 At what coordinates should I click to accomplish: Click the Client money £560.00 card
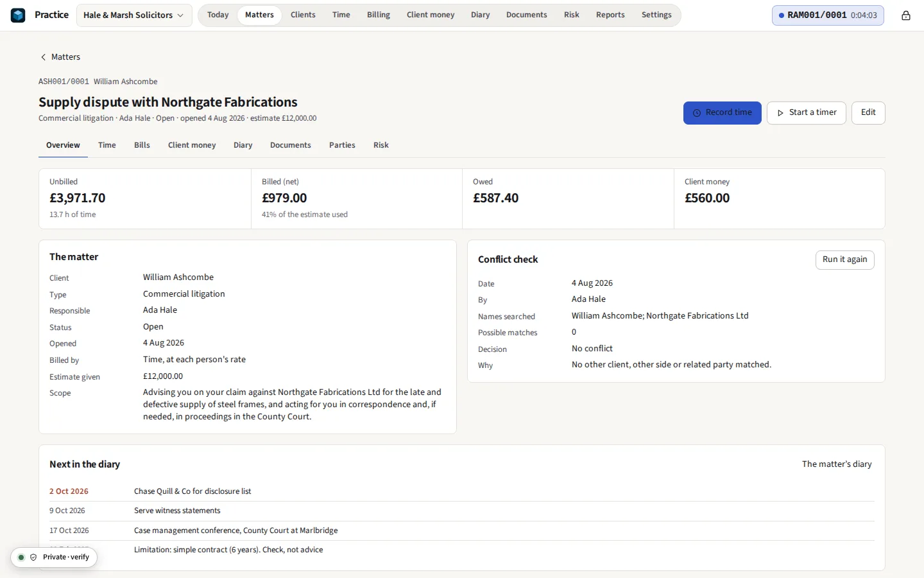[780, 198]
